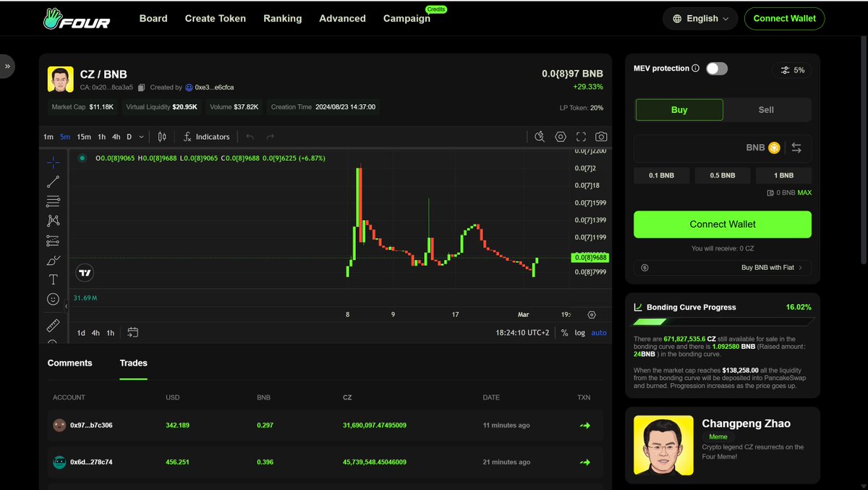The height and width of the screenshot is (490, 868).
Task: Open the slippage settings 5% button
Action: tap(791, 70)
